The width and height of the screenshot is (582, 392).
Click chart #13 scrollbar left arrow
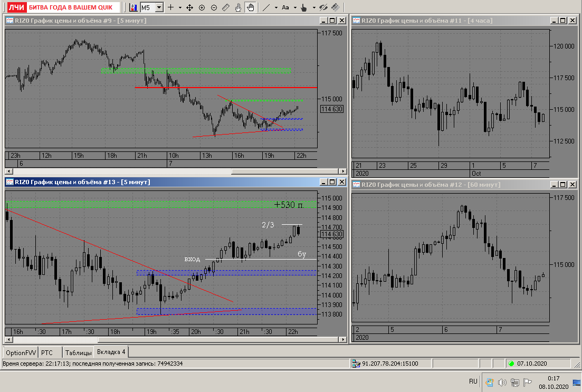8,340
